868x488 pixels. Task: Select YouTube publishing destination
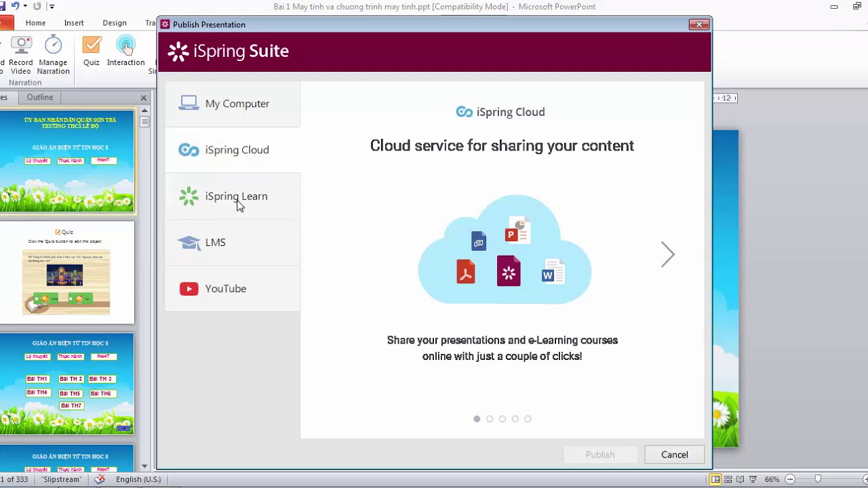233,288
